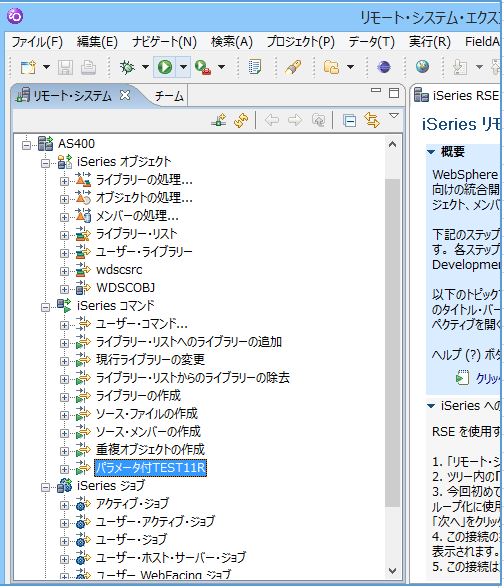
Task: Click the green Run button icon
Action: point(165,67)
